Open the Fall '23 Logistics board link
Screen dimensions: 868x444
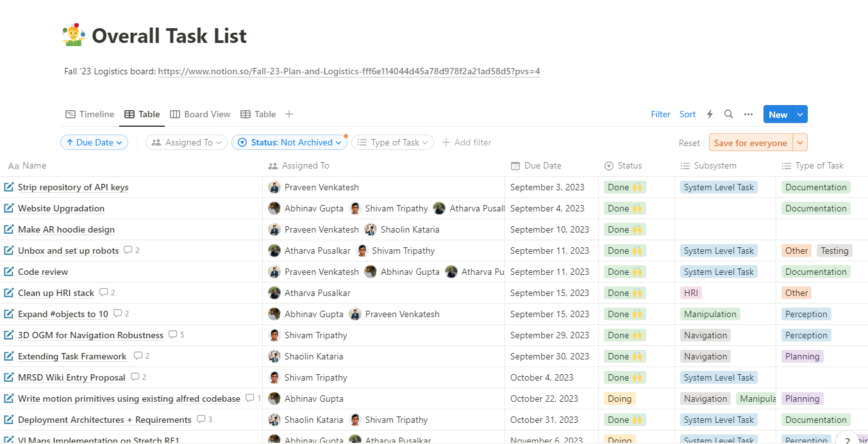349,71
